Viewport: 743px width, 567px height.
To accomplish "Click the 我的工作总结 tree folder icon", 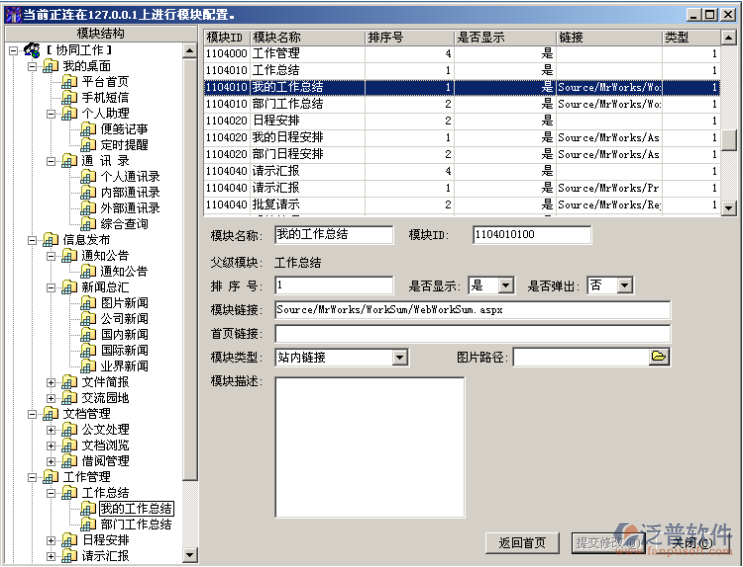I will point(88,509).
